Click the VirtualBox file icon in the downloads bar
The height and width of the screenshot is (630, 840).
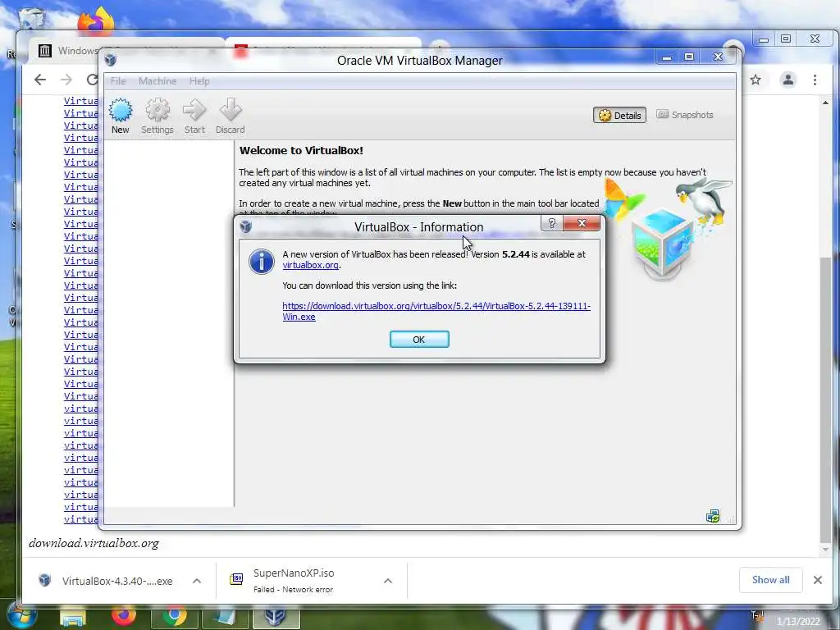click(45, 580)
